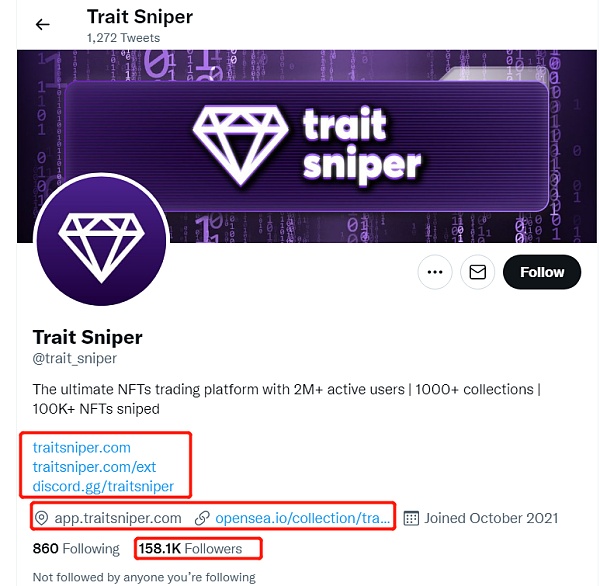Click the Trait Sniper header title

140,17
